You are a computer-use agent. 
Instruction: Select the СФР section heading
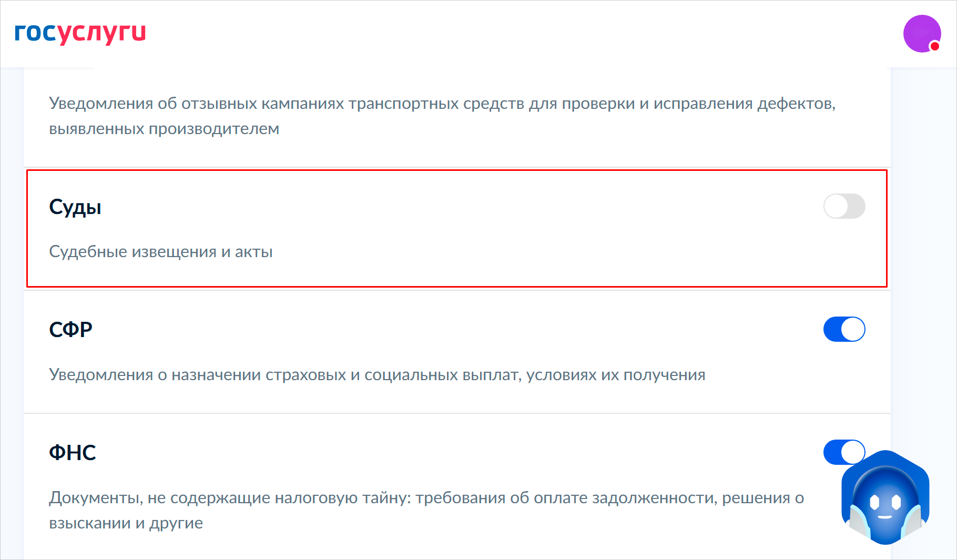point(70,330)
